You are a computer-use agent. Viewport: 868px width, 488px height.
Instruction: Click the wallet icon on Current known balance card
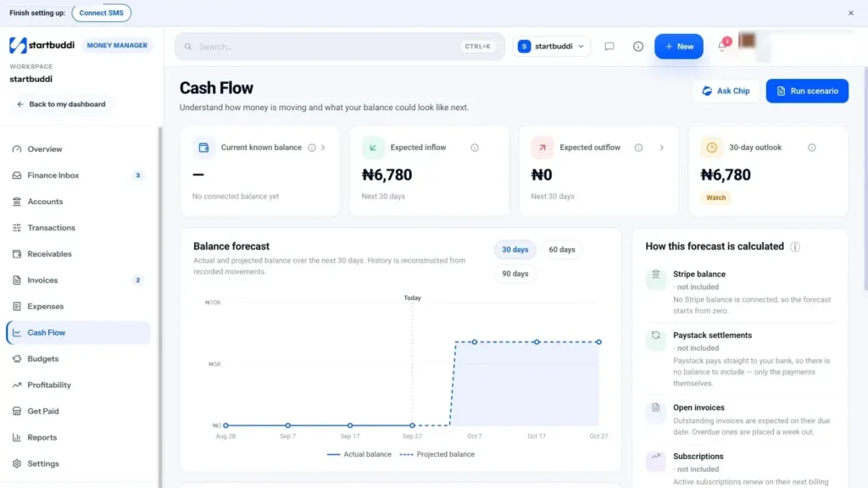click(203, 147)
